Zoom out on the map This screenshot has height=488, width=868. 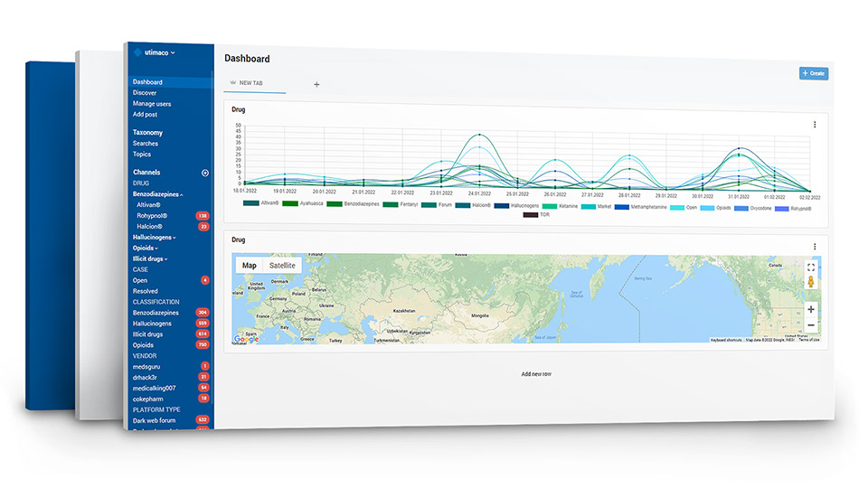tap(810, 325)
